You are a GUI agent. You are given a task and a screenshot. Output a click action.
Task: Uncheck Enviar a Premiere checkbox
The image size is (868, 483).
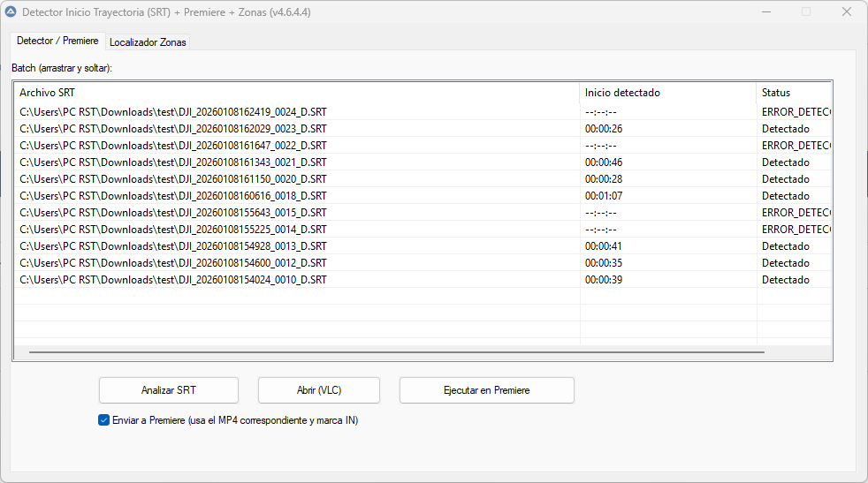coord(104,420)
